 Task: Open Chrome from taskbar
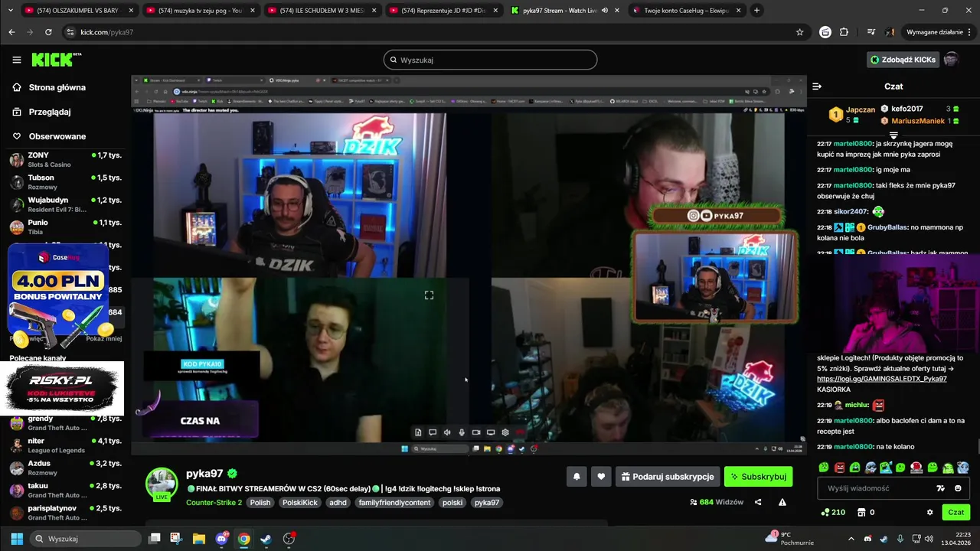(243, 539)
